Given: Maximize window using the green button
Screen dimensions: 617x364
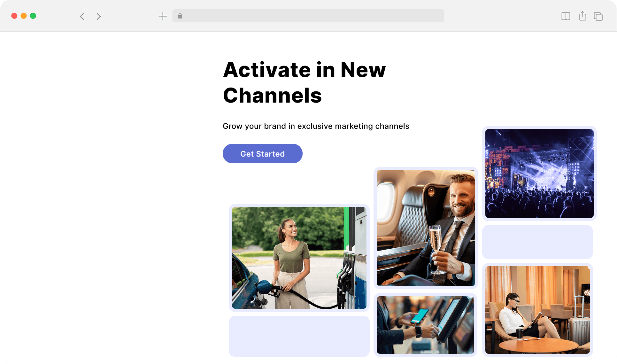Looking at the screenshot, I should click(33, 16).
